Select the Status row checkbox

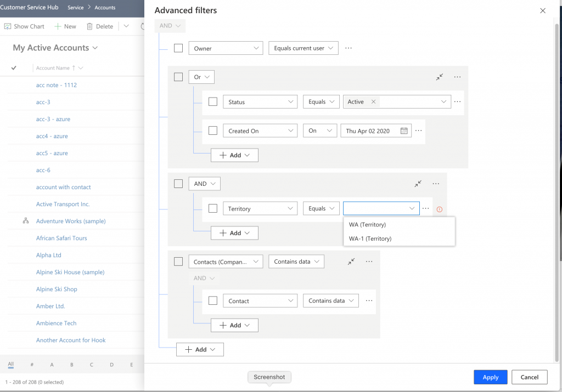[x=212, y=101]
